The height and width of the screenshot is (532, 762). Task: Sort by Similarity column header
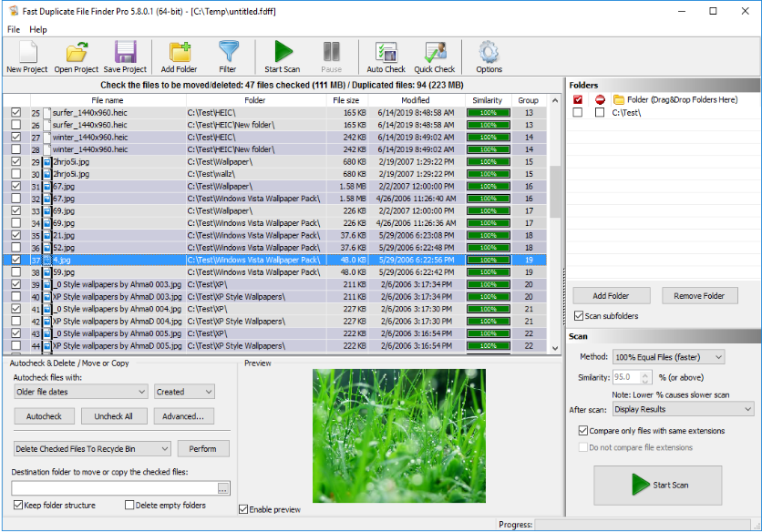[x=488, y=100]
